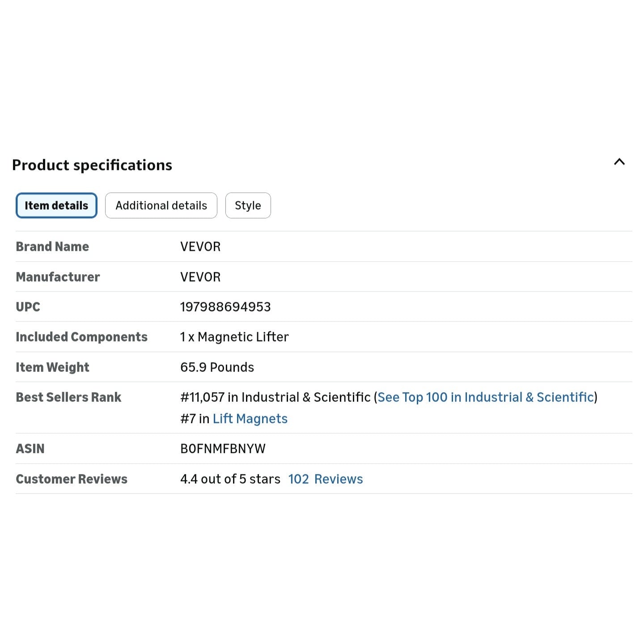
Task: Click the ASIN value B0FNMFBNYW
Action: click(223, 449)
